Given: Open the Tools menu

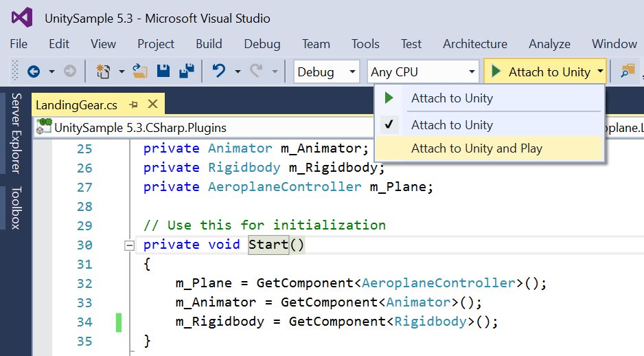Looking at the screenshot, I should tap(365, 44).
